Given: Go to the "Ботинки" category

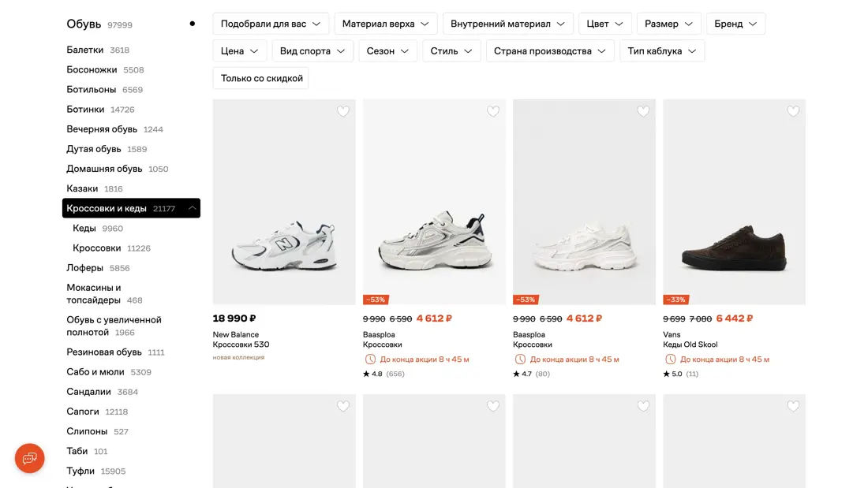Looking at the screenshot, I should [x=85, y=110].
